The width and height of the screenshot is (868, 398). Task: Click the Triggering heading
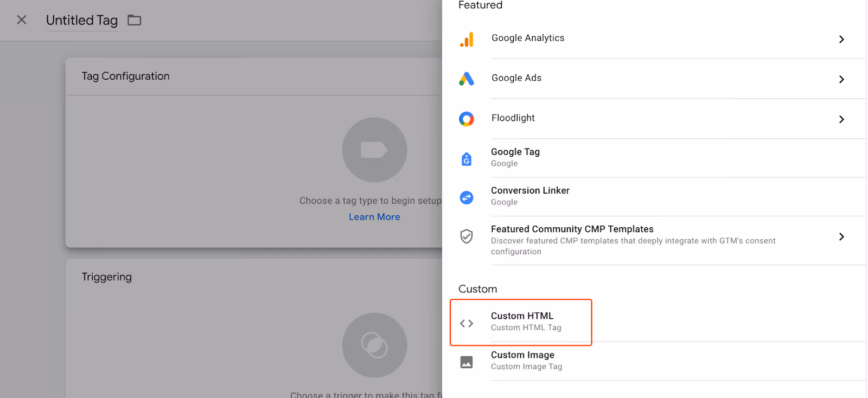[x=107, y=277]
